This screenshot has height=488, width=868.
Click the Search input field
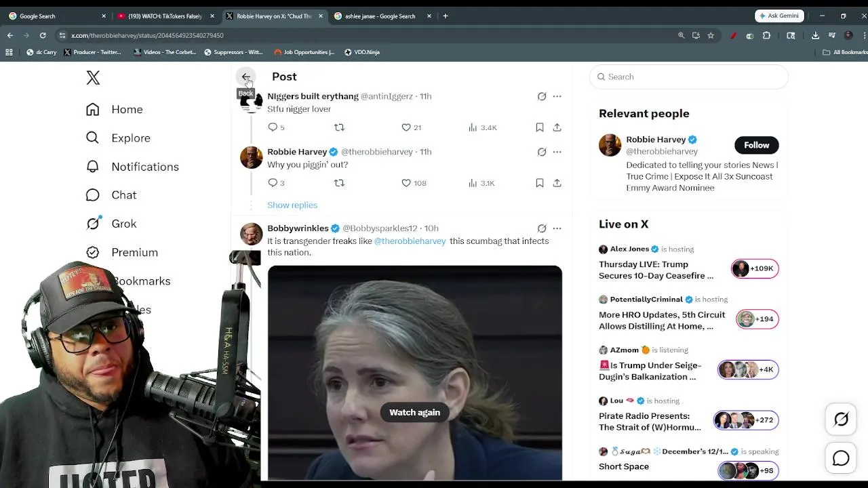pyautogui.click(x=689, y=77)
